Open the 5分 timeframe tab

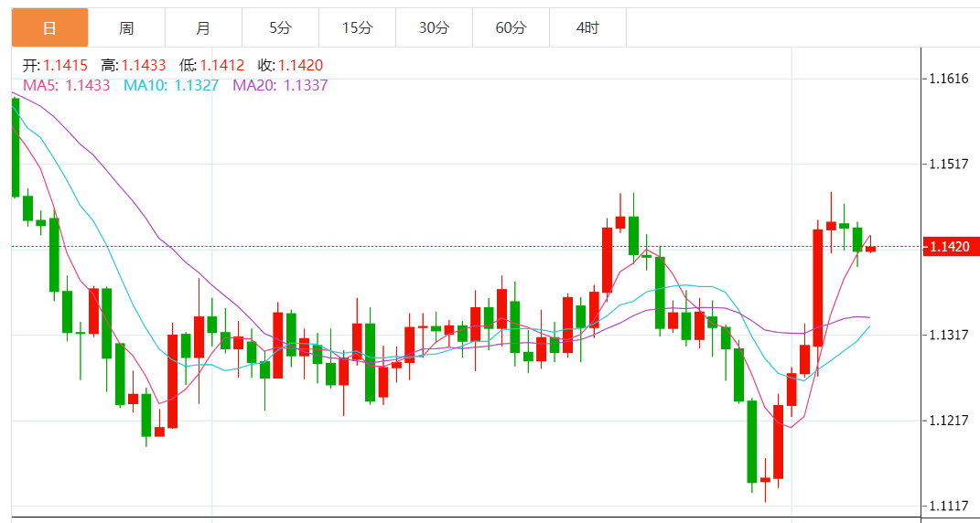click(281, 27)
